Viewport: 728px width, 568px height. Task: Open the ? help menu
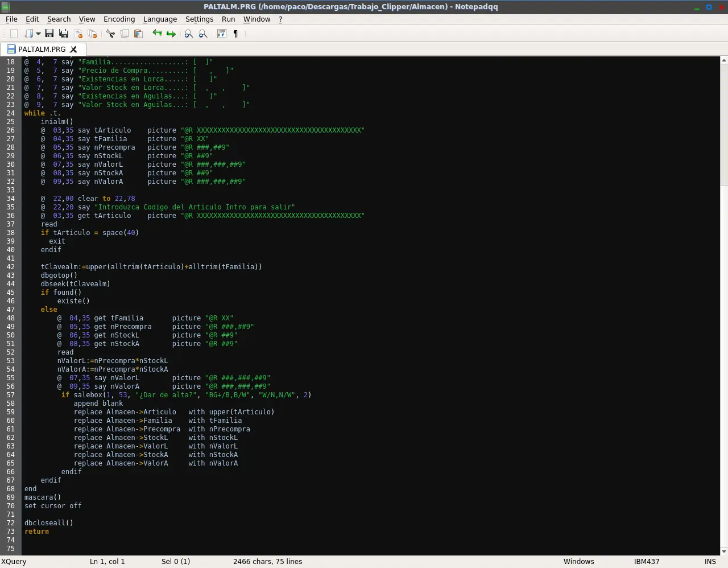click(280, 19)
